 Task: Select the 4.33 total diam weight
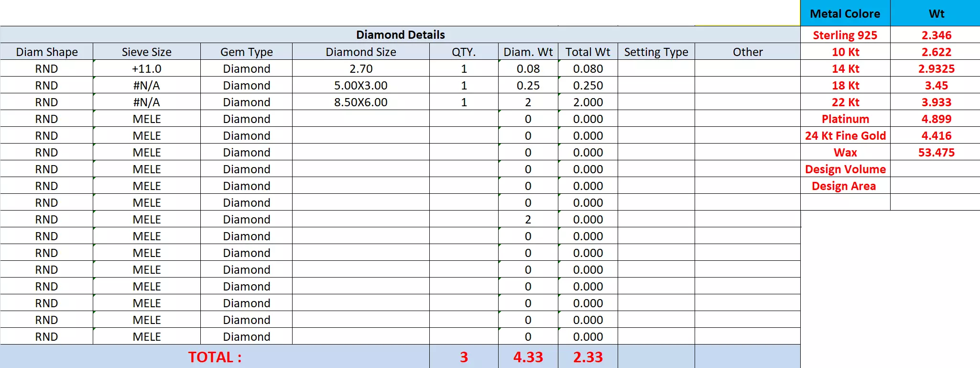(528, 357)
